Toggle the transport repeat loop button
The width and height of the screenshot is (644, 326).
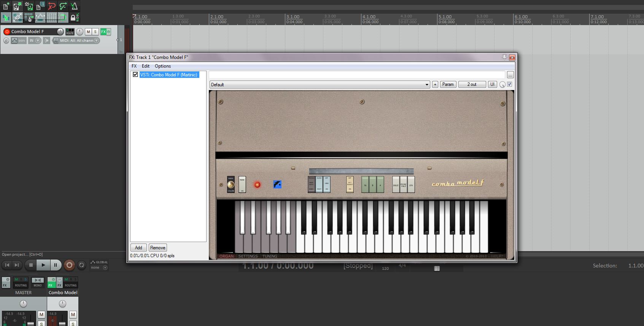click(81, 265)
